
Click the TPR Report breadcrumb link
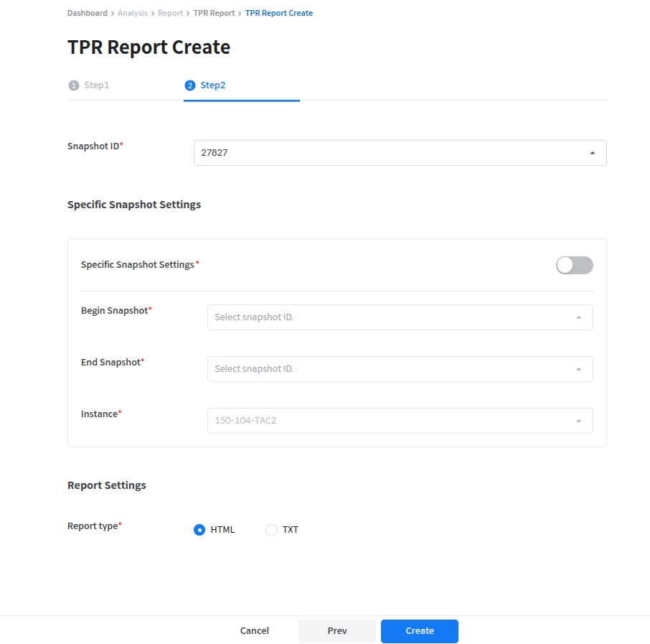214,13
